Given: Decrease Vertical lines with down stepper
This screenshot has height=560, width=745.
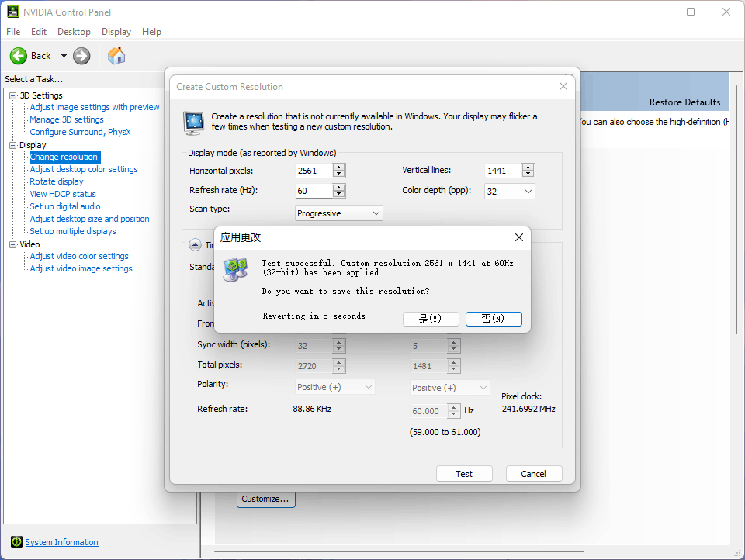Looking at the screenshot, I should [x=528, y=174].
